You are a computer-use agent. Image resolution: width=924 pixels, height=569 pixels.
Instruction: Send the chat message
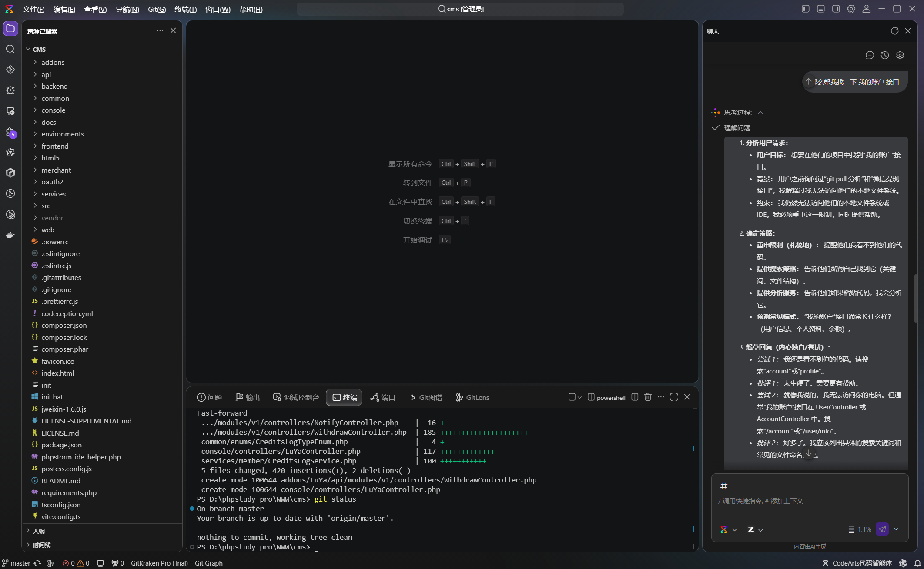point(882,529)
